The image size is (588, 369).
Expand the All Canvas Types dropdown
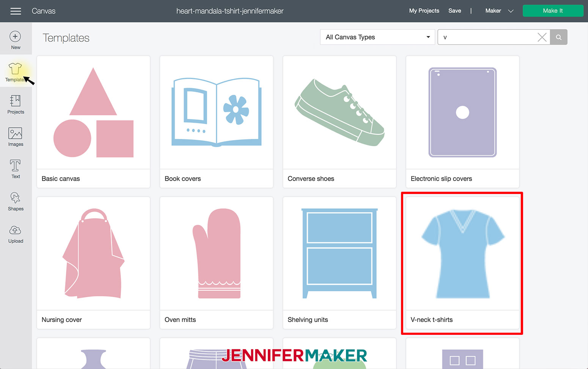coord(377,37)
